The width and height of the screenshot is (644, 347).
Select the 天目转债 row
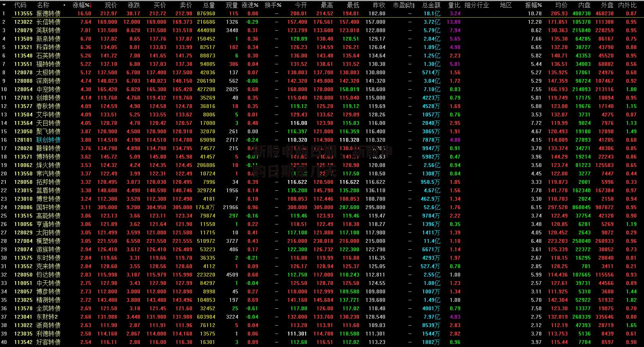point(322,123)
